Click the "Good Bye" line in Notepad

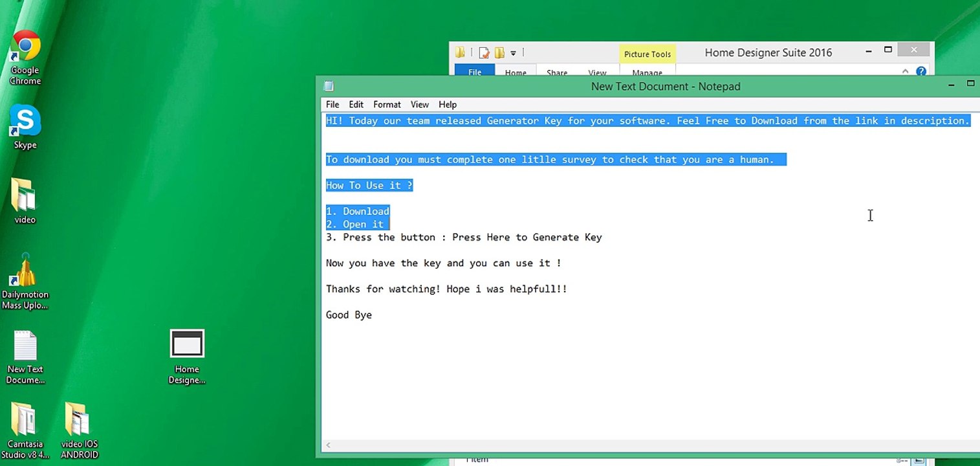pyautogui.click(x=349, y=315)
